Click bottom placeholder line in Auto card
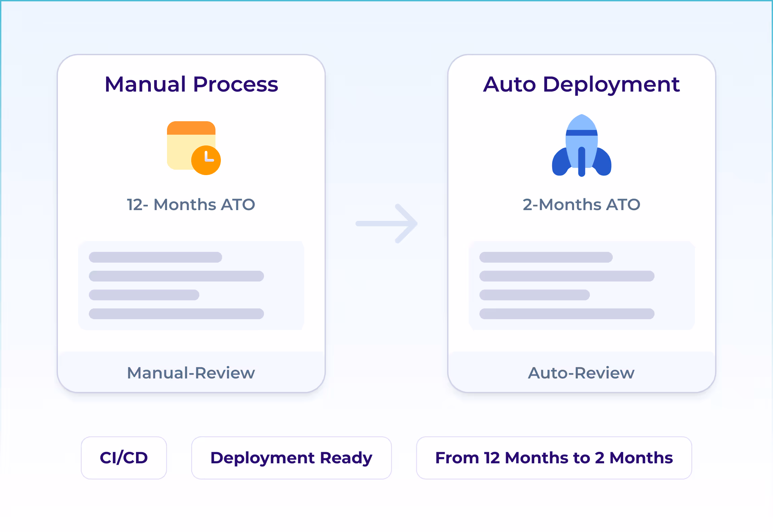This screenshot has height=532, width=773. coord(567,314)
